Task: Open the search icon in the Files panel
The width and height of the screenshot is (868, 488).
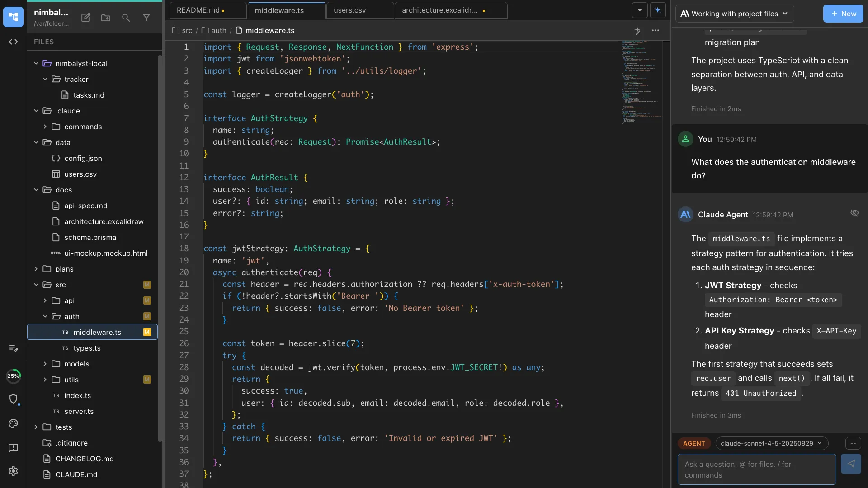Action: pos(126,18)
